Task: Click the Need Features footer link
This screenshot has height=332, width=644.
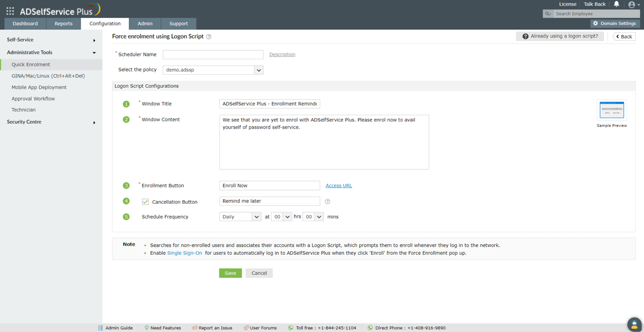Action: (166, 328)
